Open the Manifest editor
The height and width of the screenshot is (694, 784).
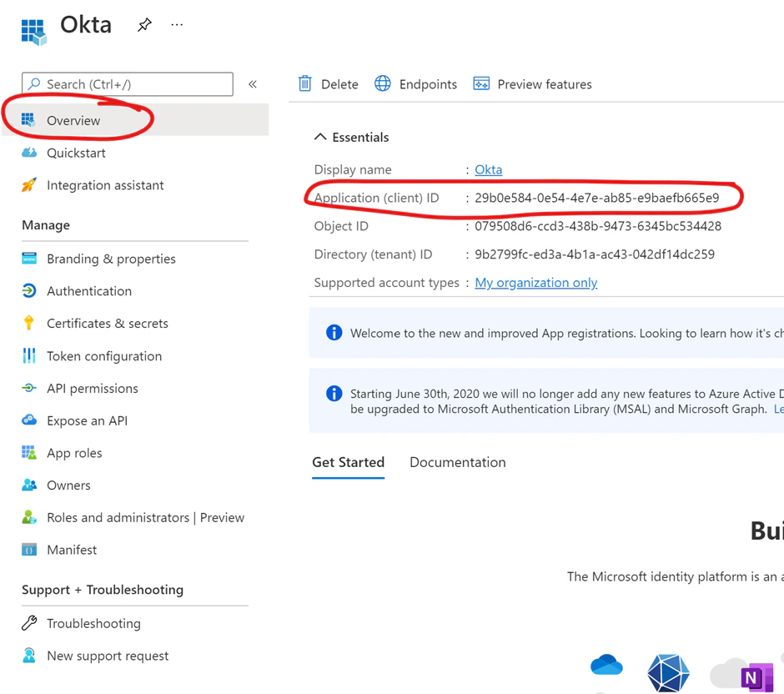tap(72, 549)
